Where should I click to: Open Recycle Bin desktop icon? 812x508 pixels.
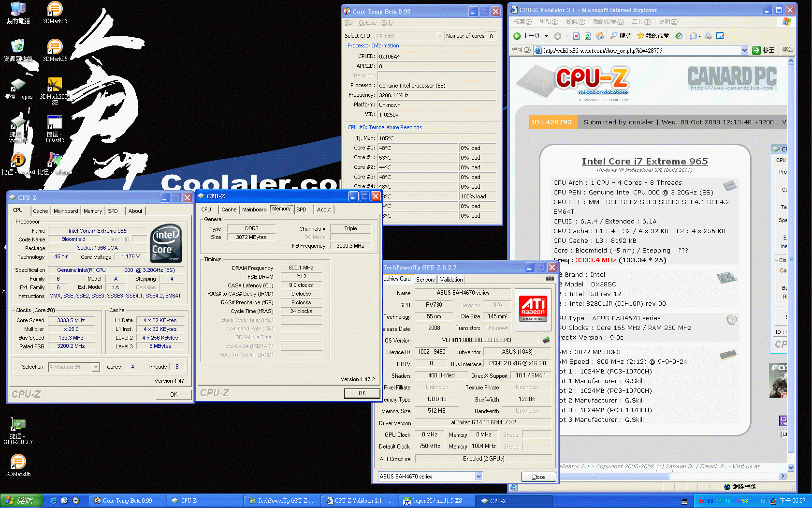(18, 51)
